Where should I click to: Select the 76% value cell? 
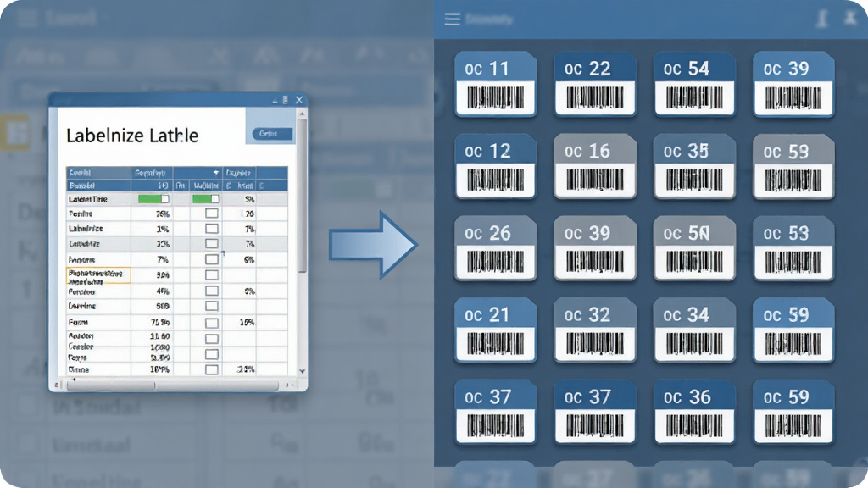[x=152, y=213]
